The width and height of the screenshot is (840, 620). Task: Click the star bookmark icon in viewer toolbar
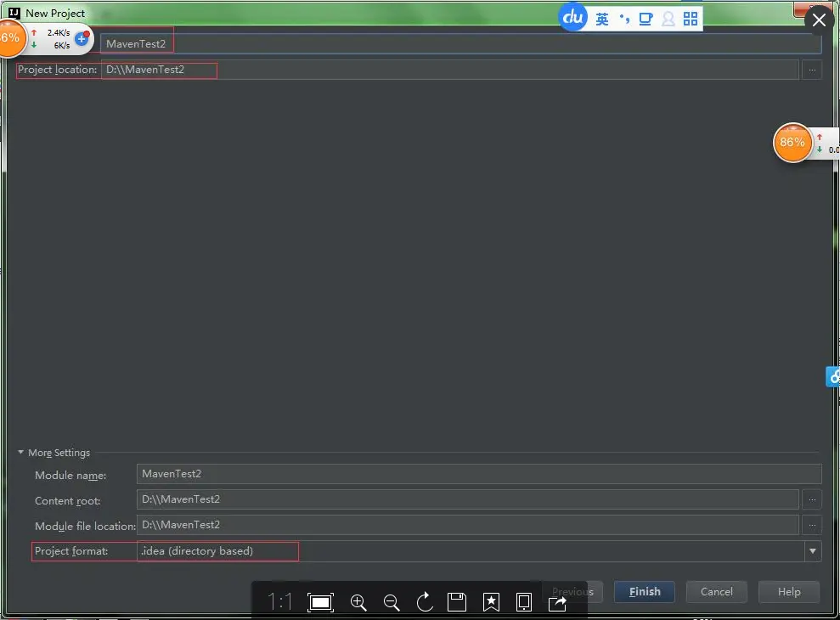491,602
